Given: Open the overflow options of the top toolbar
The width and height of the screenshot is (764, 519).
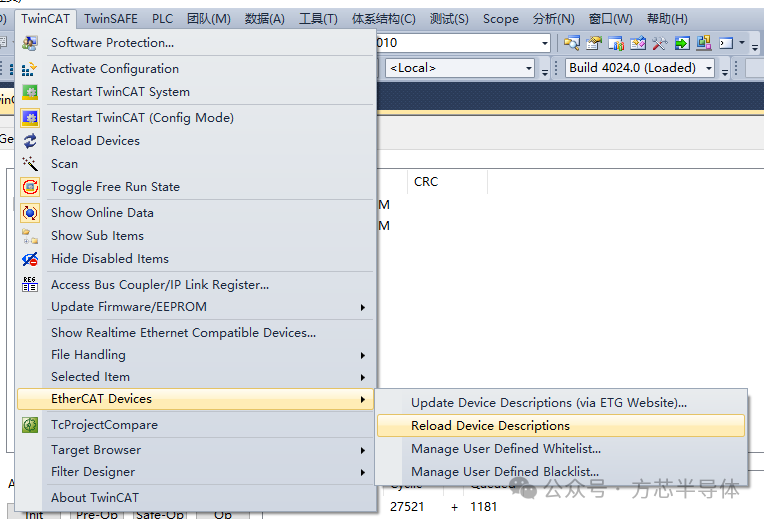Looking at the screenshot, I should [755, 47].
